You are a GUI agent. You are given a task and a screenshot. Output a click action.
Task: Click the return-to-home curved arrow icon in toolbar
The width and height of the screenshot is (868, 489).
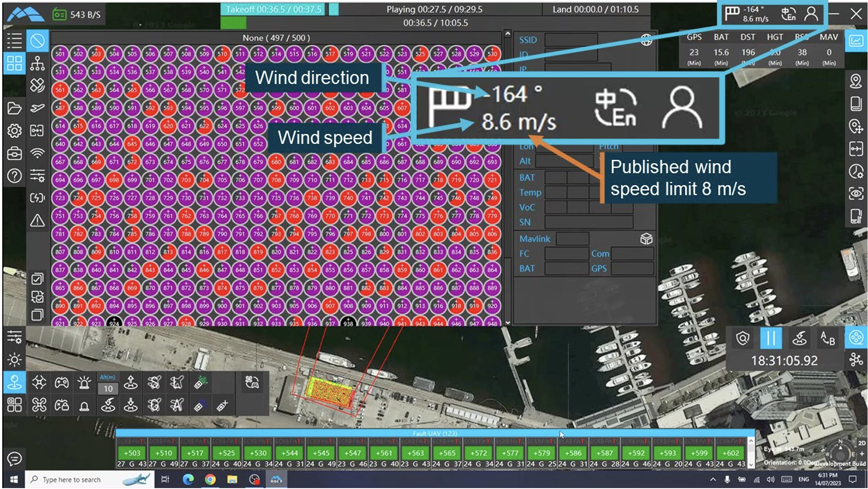(x=108, y=405)
